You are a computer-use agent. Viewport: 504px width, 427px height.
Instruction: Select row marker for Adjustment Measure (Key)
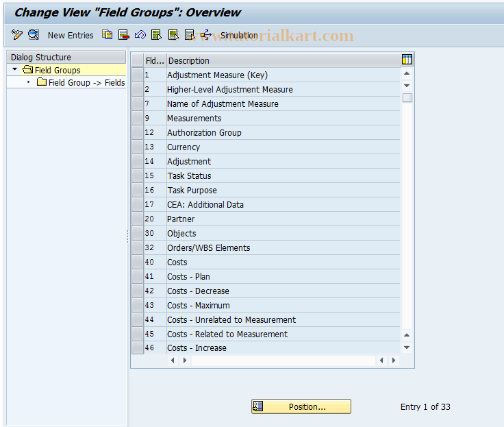[138, 75]
